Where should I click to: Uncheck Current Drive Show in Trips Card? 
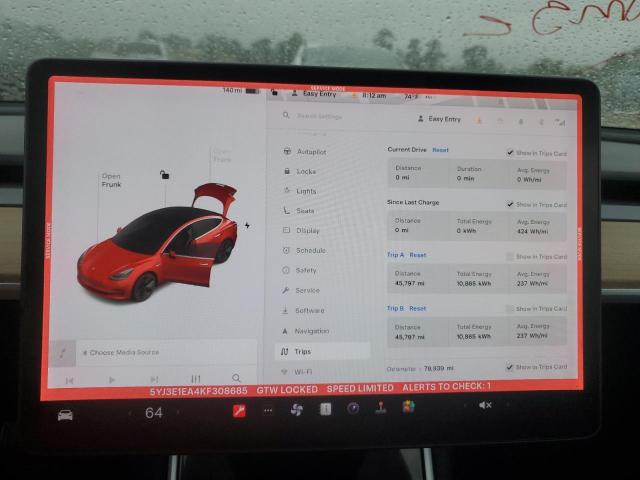pyautogui.click(x=510, y=153)
